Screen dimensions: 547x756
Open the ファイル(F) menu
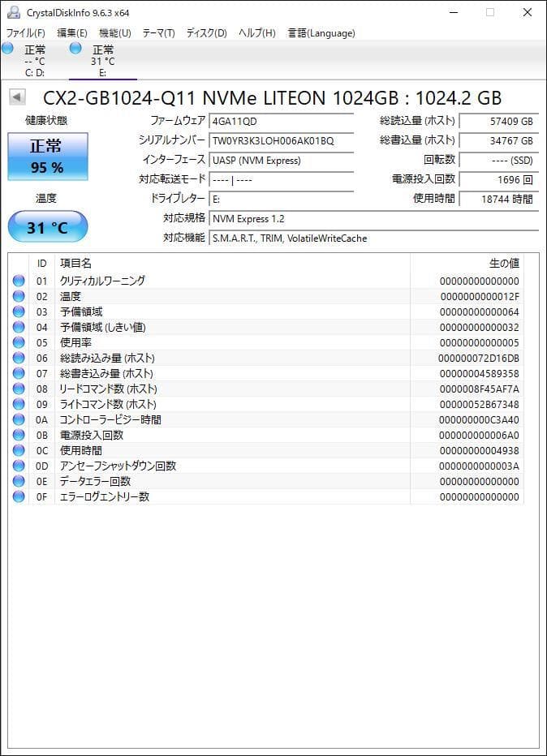[x=26, y=32]
